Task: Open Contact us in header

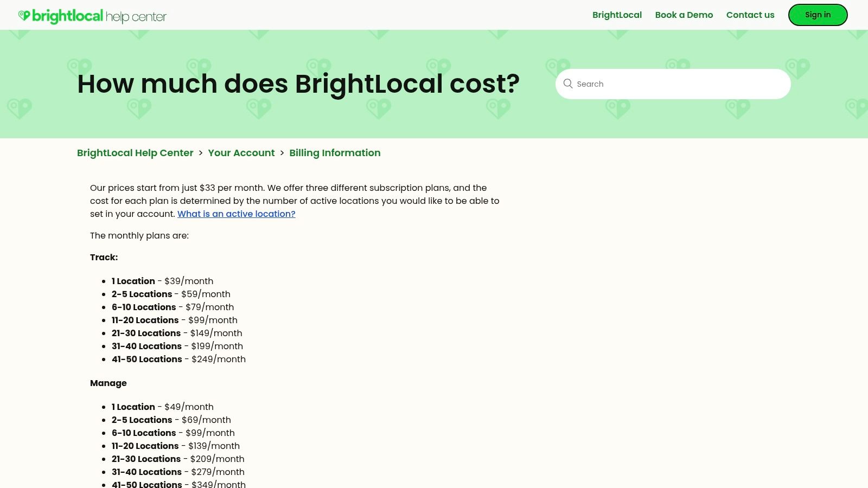Action: tap(750, 15)
